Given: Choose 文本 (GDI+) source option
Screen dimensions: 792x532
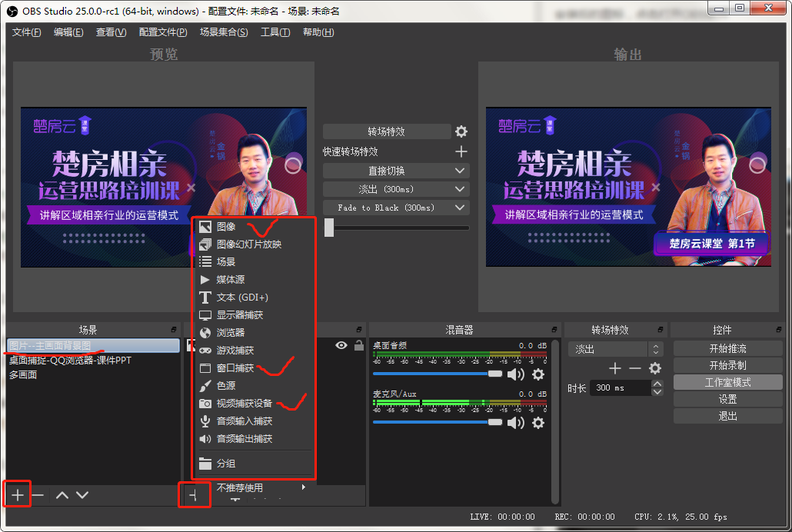Looking at the screenshot, I should pos(255,297).
